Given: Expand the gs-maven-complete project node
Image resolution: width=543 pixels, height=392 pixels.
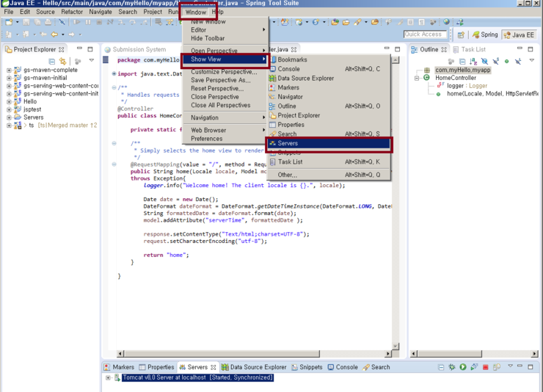Looking at the screenshot, I should (9, 70).
